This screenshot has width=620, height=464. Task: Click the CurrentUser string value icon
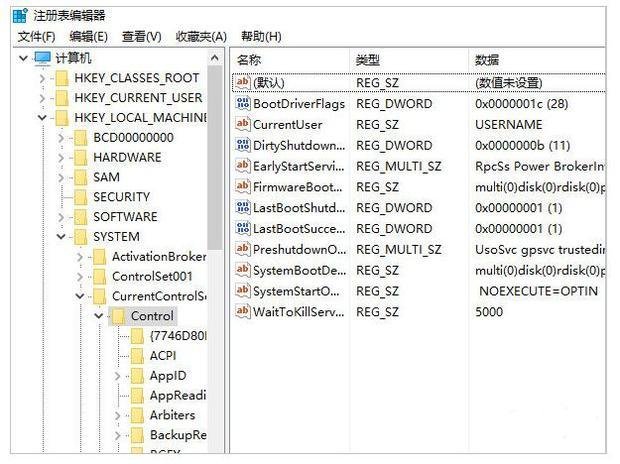[x=242, y=124]
